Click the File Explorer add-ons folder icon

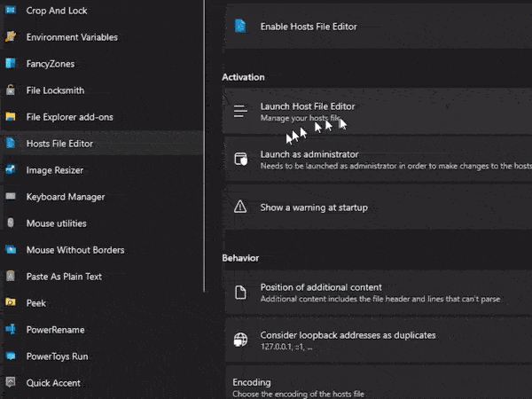click(x=11, y=117)
